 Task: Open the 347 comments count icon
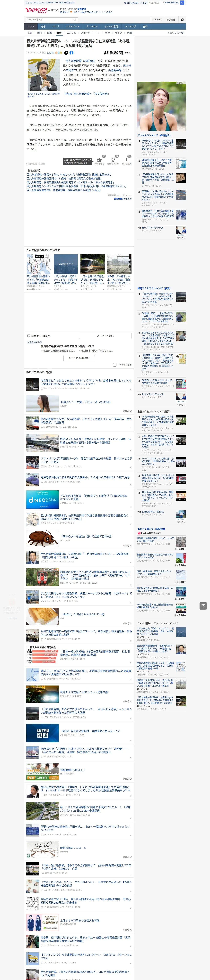(51, 53)
